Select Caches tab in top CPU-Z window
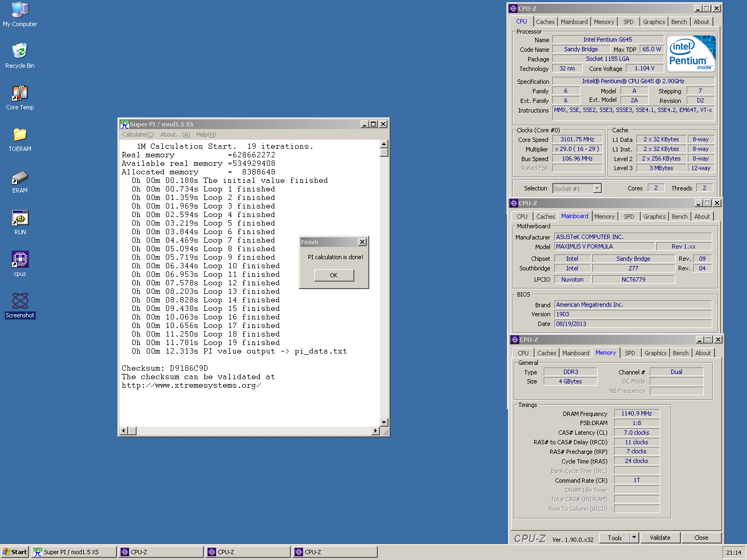This screenshot has width=747, height=560. pyautogui.click(x=545, y=22)
